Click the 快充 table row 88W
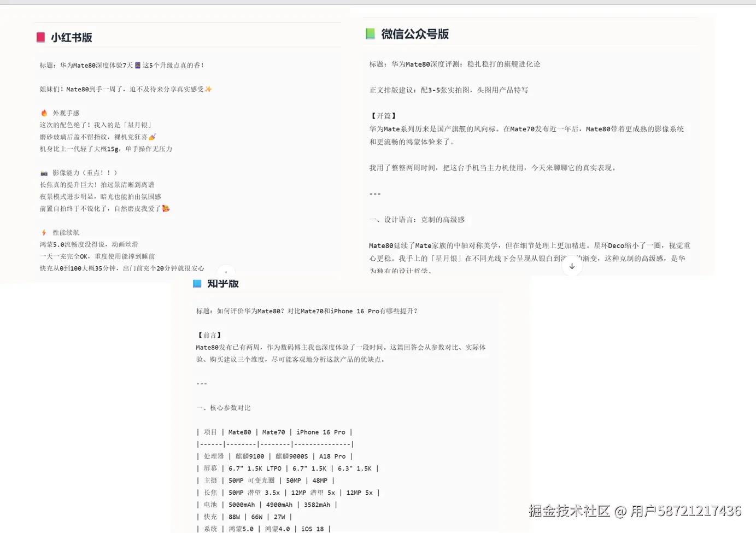The width and height of the screenshot is (756, 533). point(244,517)
